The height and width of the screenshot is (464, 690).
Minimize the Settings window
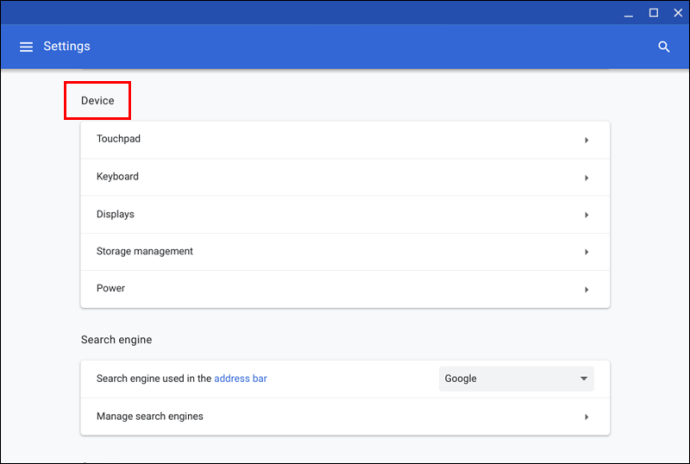[x=628, y=14]
